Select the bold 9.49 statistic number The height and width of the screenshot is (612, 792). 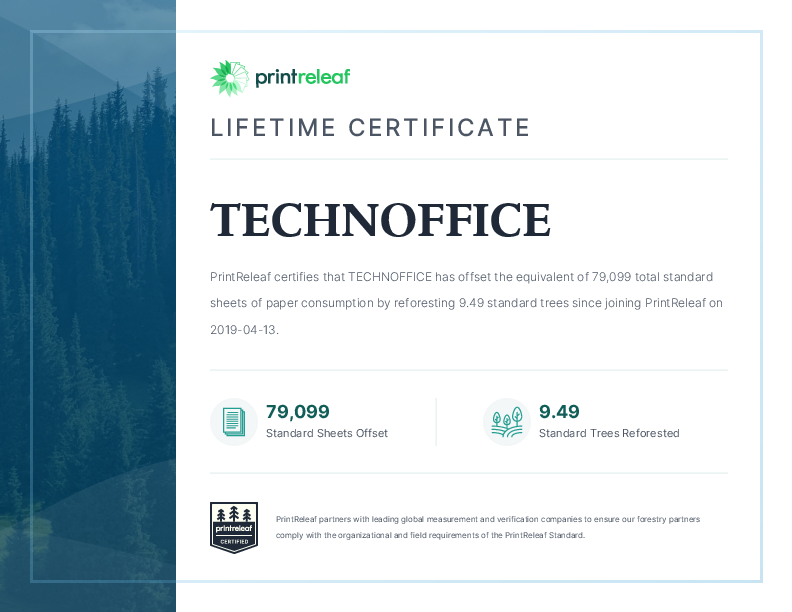tap(559, 411)
